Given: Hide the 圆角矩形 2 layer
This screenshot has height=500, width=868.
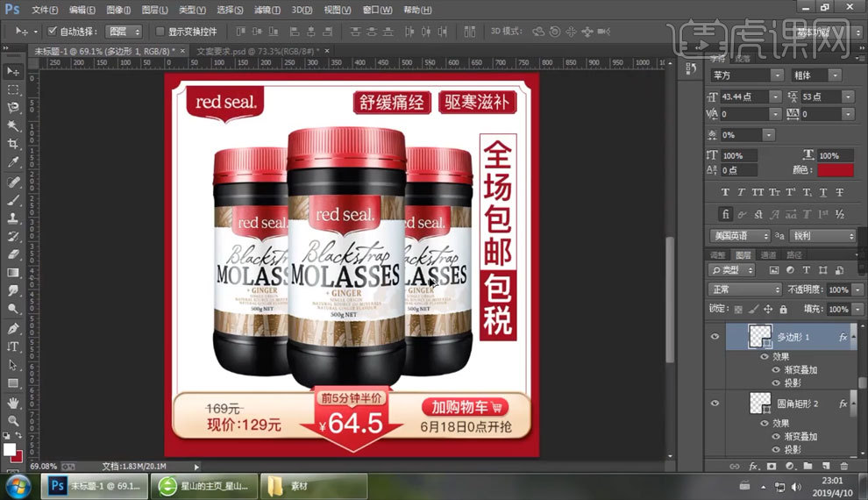Looking at the screenshot, I should click(715, 404).
